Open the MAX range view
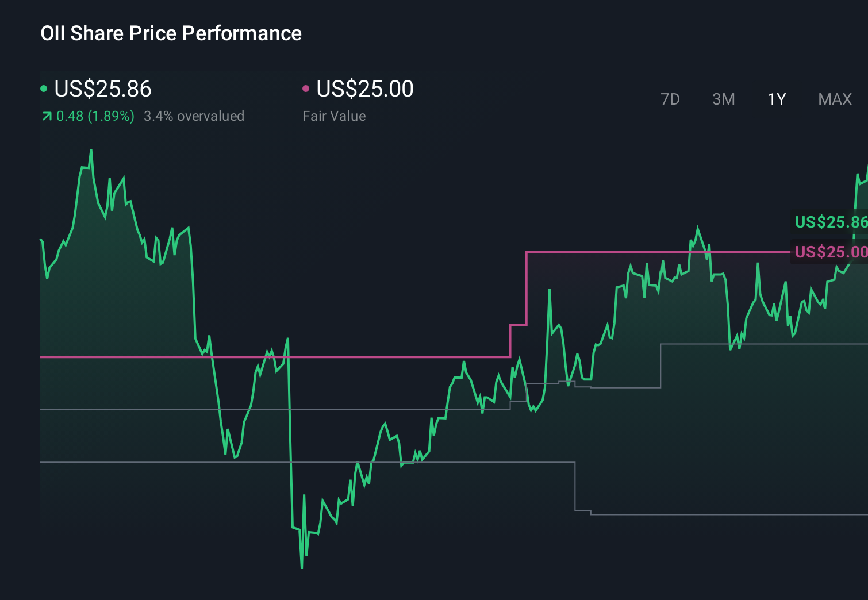 coord(835,99)
